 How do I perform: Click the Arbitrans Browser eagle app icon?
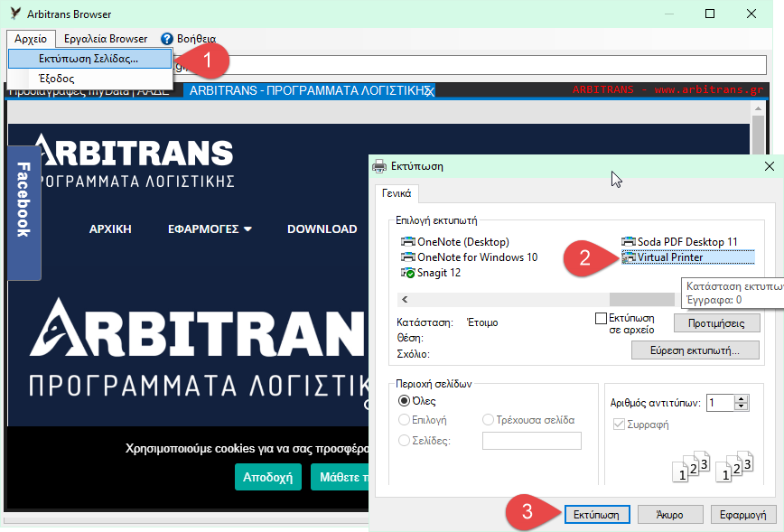pyautogui.click(x=15, y=14)
